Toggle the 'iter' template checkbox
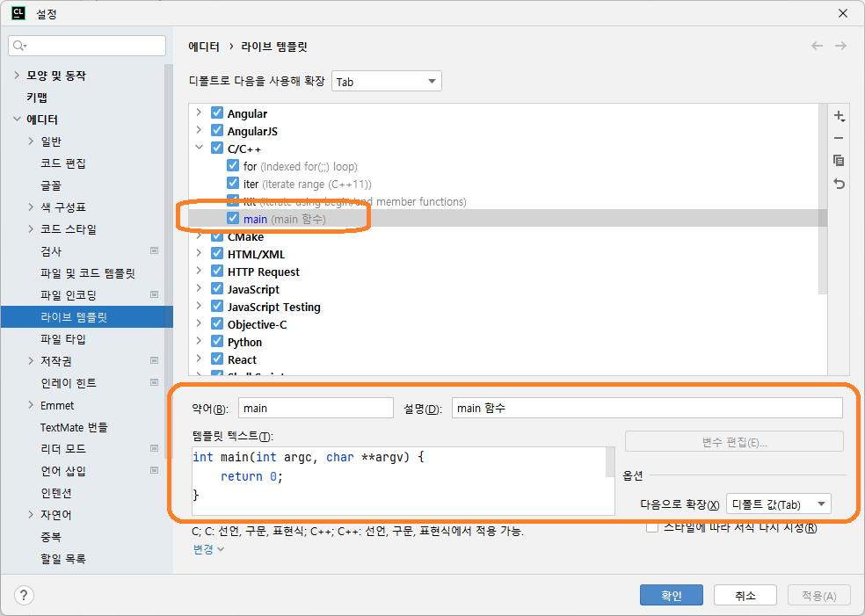The image size is (865, 616). click(x=233, y=184)
